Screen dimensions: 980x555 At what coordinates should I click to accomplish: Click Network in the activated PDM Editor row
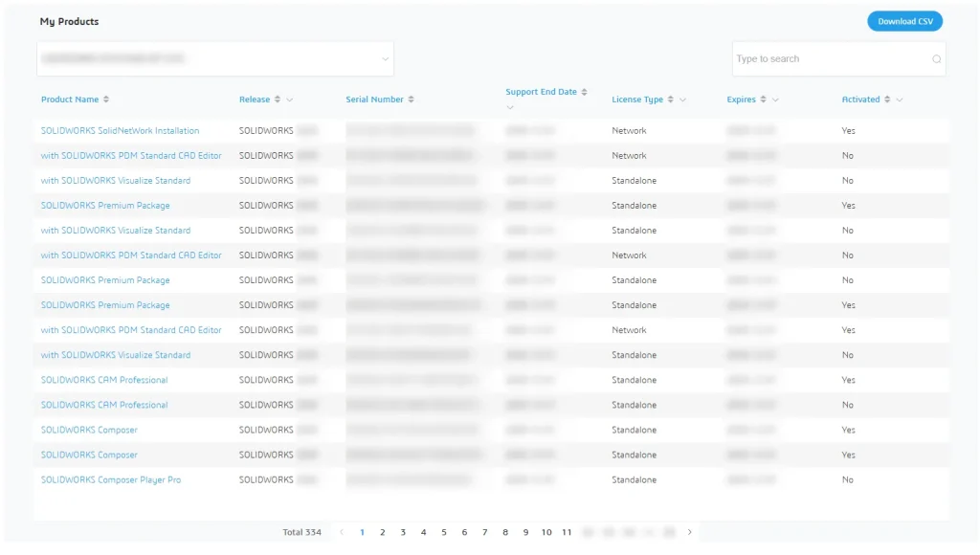(x=629, y=330)
